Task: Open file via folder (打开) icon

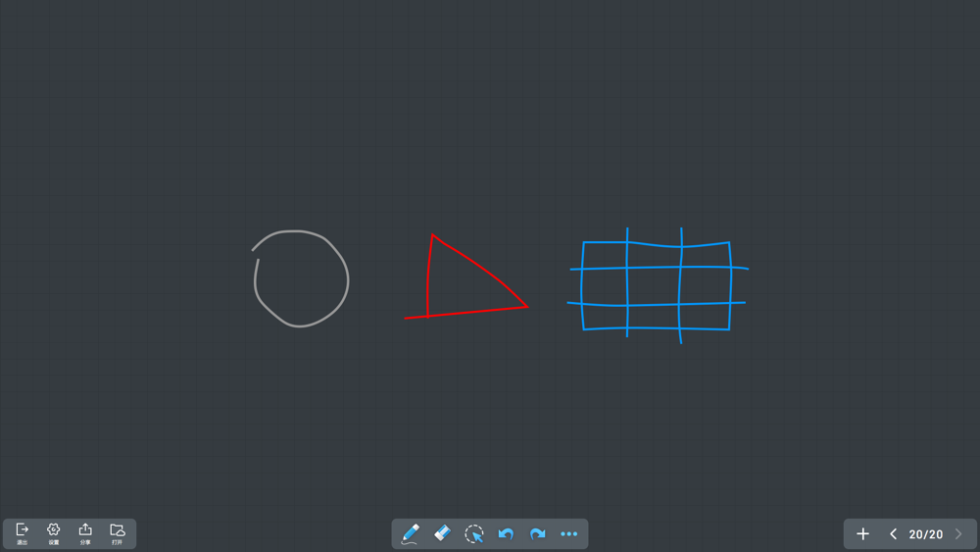Action: (118, 529)
